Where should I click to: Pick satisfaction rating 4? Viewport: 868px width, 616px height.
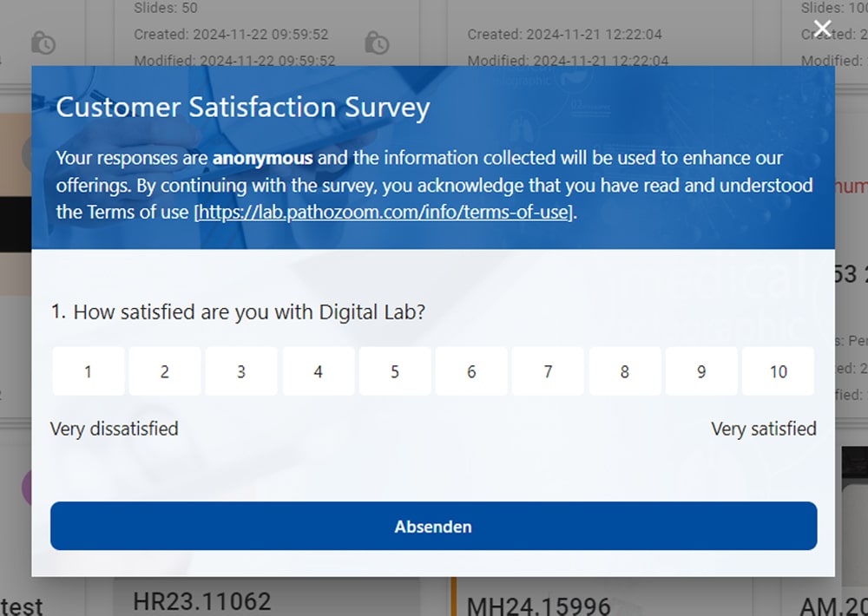coord(319,371)
